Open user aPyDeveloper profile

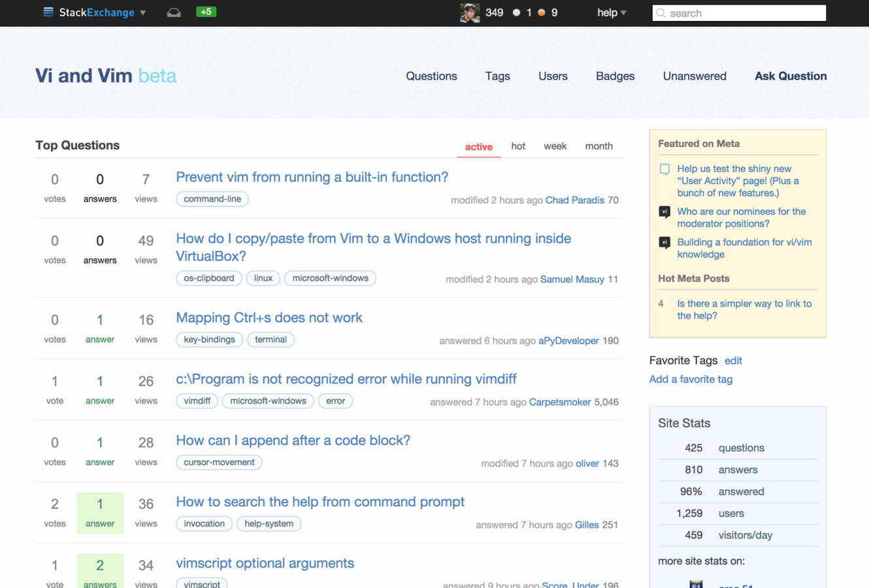[568, 341]
